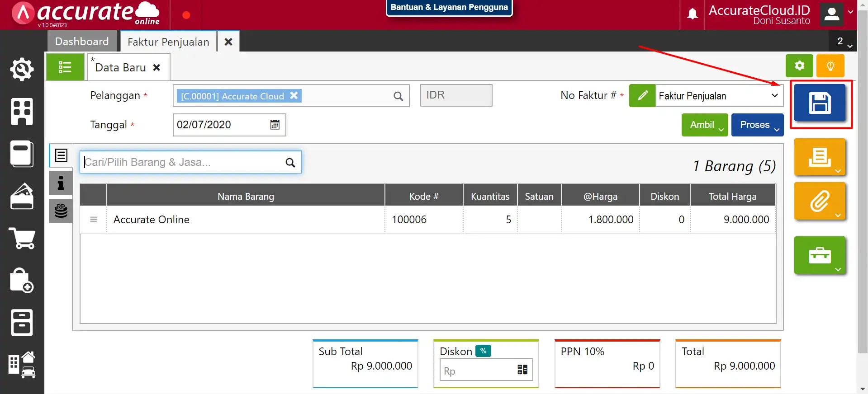Click the search magnifier in Pelanggan field
Screen dimensions: 868x394
(398, 96)
